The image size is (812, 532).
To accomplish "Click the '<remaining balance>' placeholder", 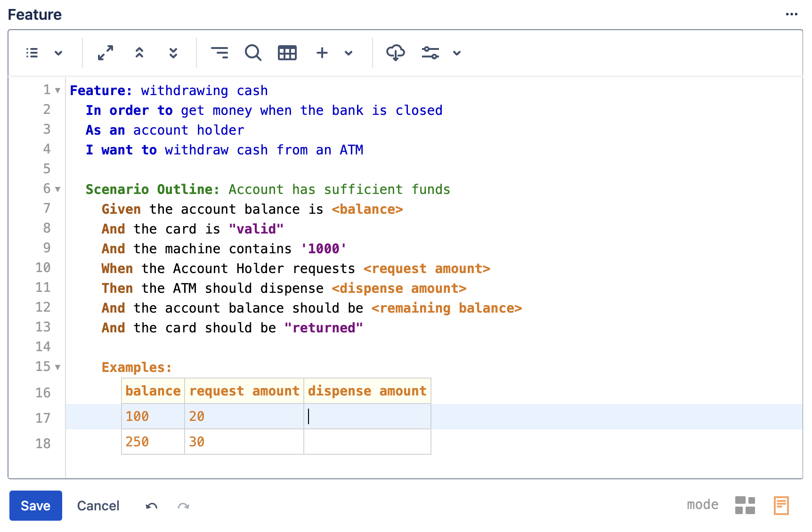I will click(x=447, y=308).
